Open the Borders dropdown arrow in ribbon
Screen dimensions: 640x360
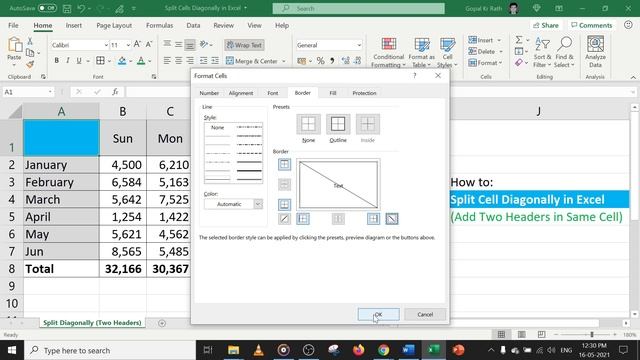tap(109, 61)
